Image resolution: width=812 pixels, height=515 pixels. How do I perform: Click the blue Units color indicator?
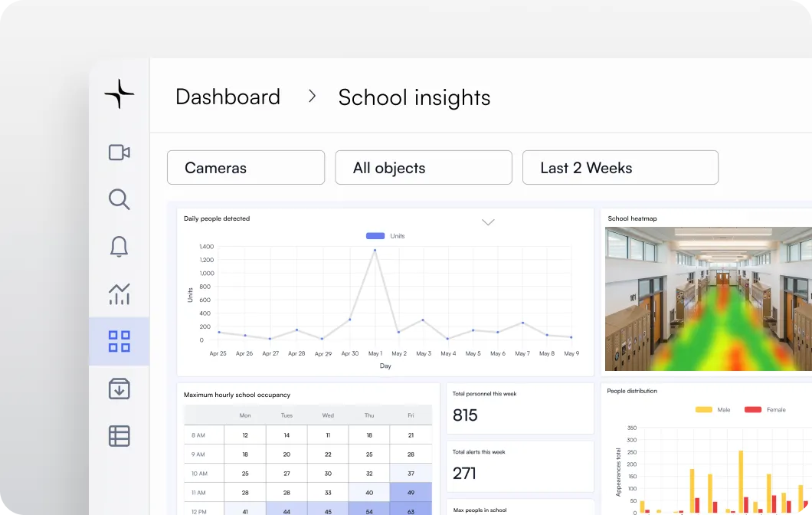click(375, 235)
